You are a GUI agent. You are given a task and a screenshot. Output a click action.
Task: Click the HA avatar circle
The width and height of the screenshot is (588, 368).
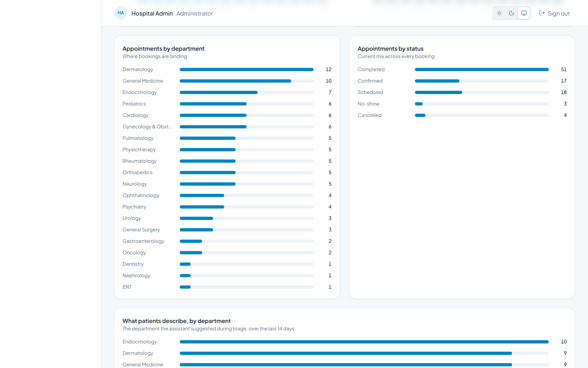click(121, 13)
